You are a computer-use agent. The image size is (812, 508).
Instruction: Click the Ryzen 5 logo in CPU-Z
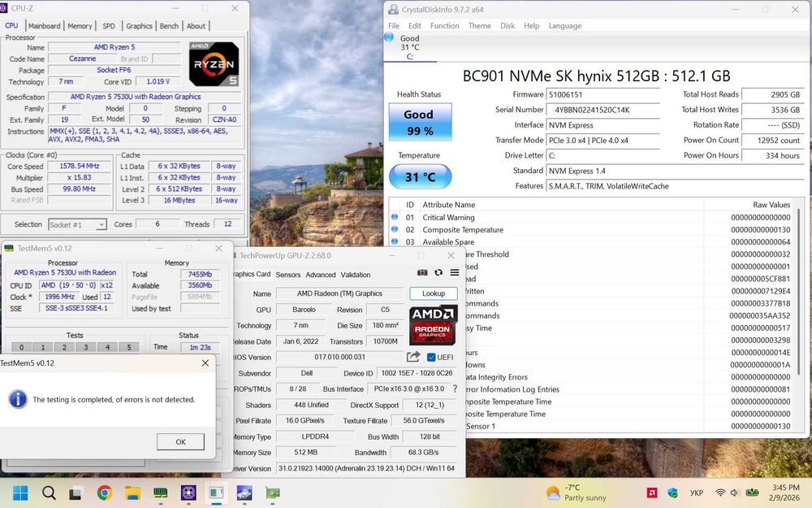[214, 63]
